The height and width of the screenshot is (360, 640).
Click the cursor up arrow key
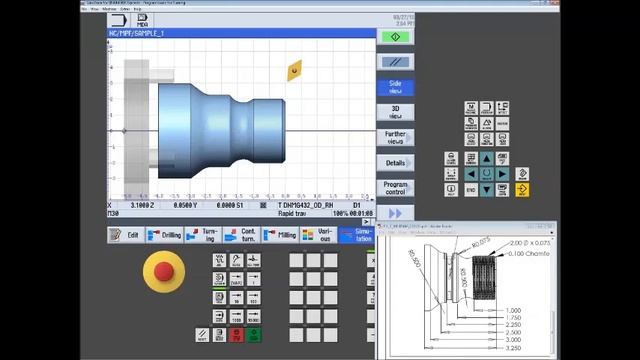pyautogui.click(x=487, y=158)
